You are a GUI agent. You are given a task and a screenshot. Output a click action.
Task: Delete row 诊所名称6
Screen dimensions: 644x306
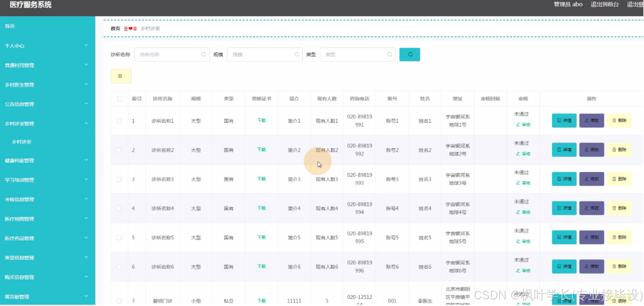pyautogui.click(x=619, y=266)
